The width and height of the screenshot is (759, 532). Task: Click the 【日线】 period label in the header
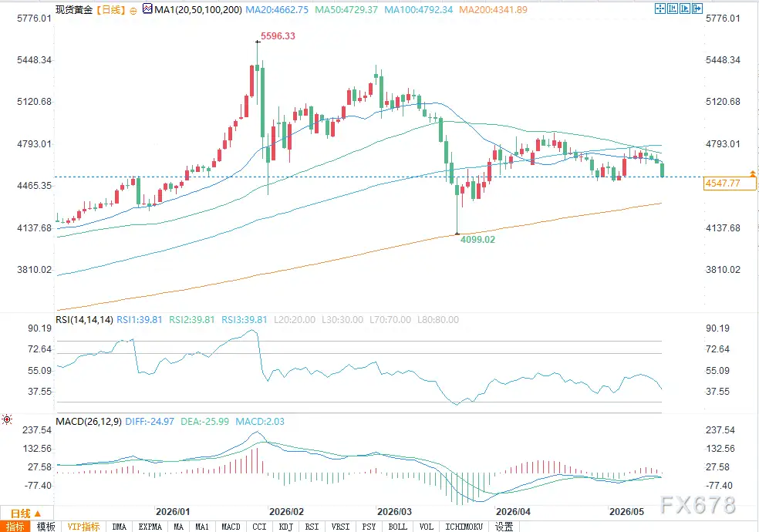point(111,10)
